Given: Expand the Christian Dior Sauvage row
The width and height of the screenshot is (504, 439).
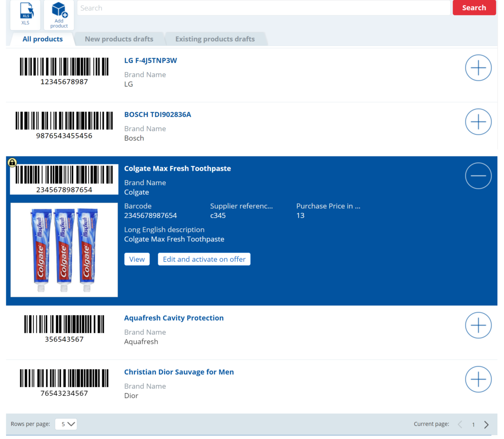Looking at the screenshot, I should click(x=478, y=379).
